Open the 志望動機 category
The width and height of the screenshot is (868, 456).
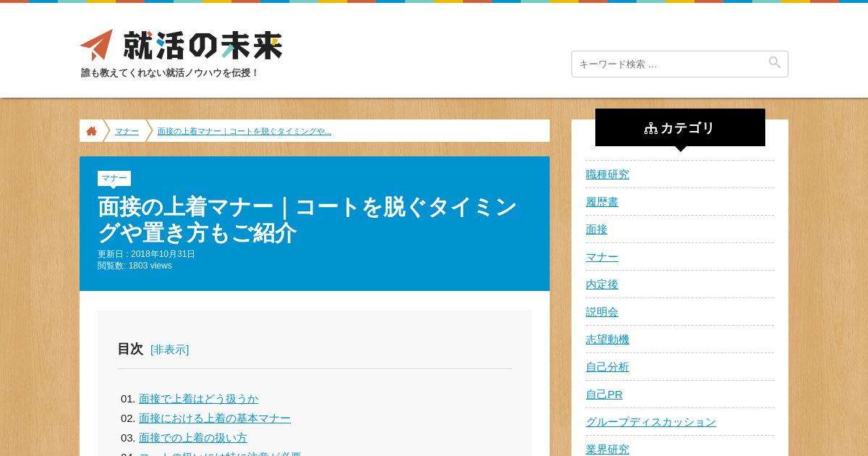point(608,339)
